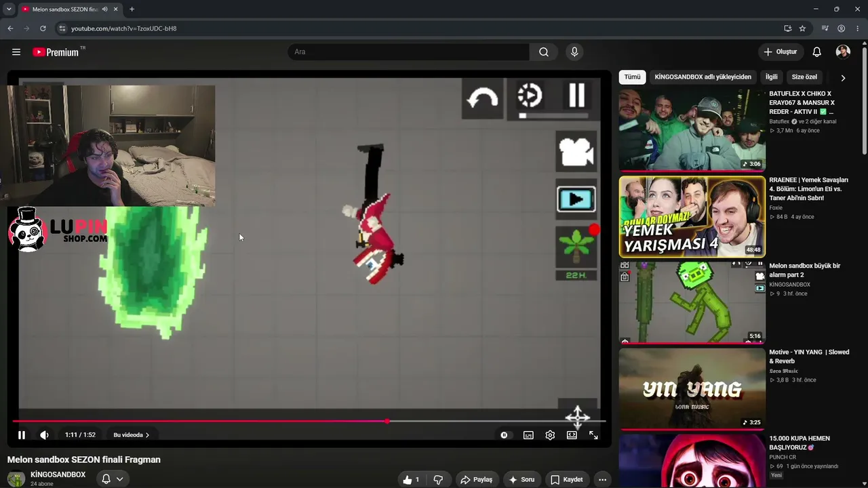The width and height of the screenshot is (868, 488).
Task: Click the progress bar scrubber handle
Action: (387, 422)
